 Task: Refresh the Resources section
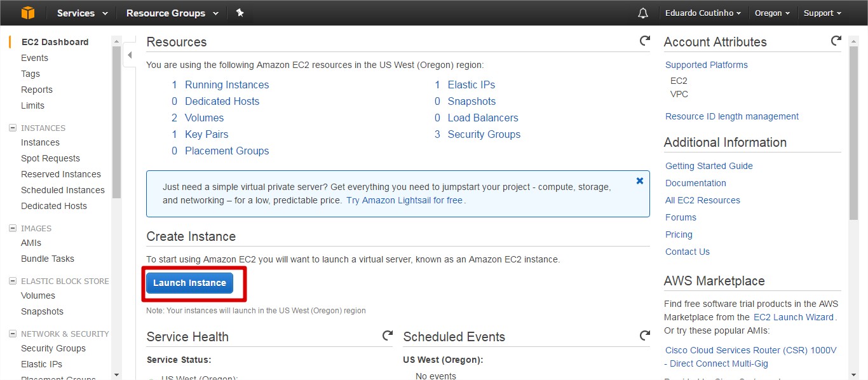pos(644,41)
